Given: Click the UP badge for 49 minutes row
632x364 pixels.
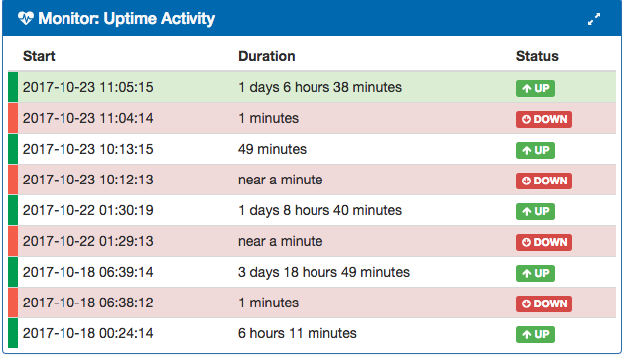Looking at the screenshot, I should 535,150.
